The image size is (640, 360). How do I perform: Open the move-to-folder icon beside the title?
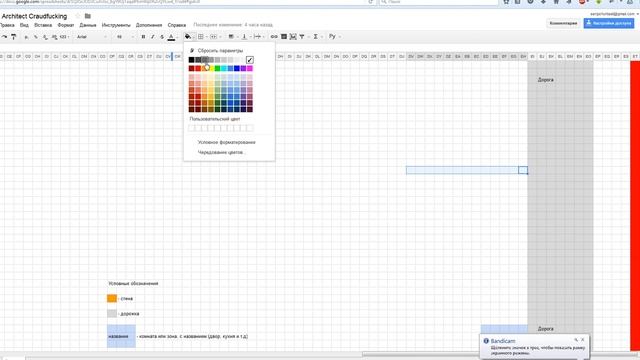click(x=87, y=16)
